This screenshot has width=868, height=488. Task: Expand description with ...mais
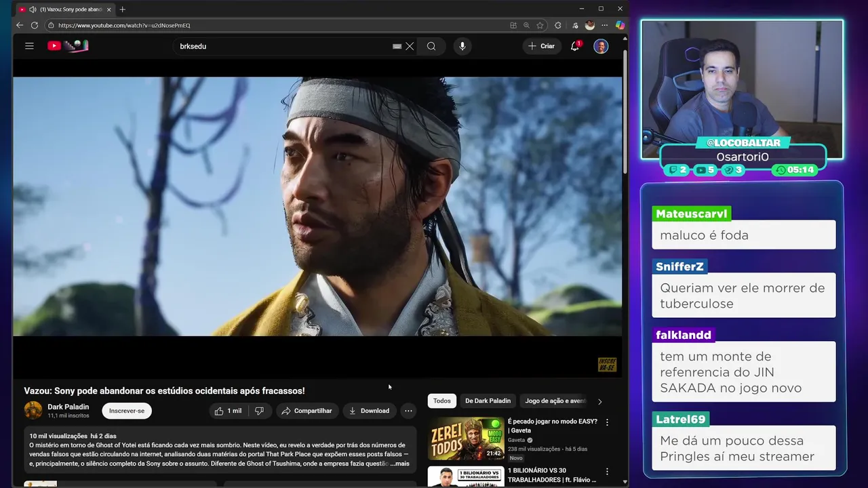(x=400, y=464)
